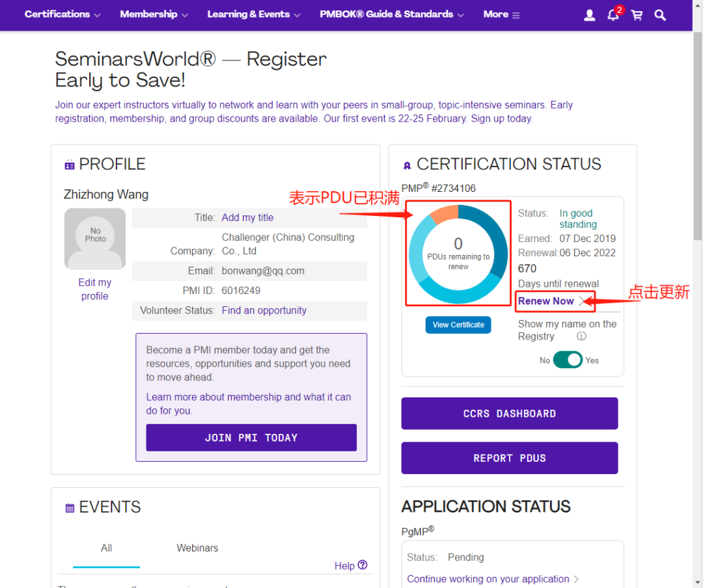Click Challenger (China) Consulting company text
Image resolution: width=703 pixels, height=588 pixels.
[288, 244]
